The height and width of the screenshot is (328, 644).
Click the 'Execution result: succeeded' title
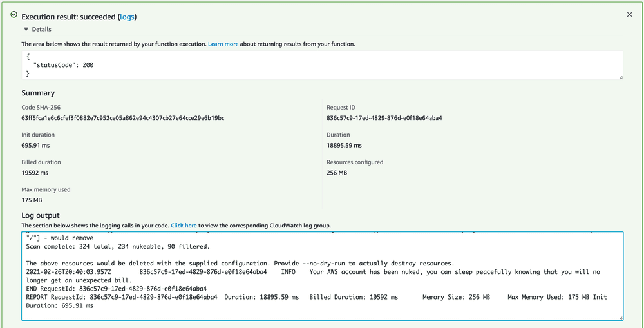(x=69, y=17)
